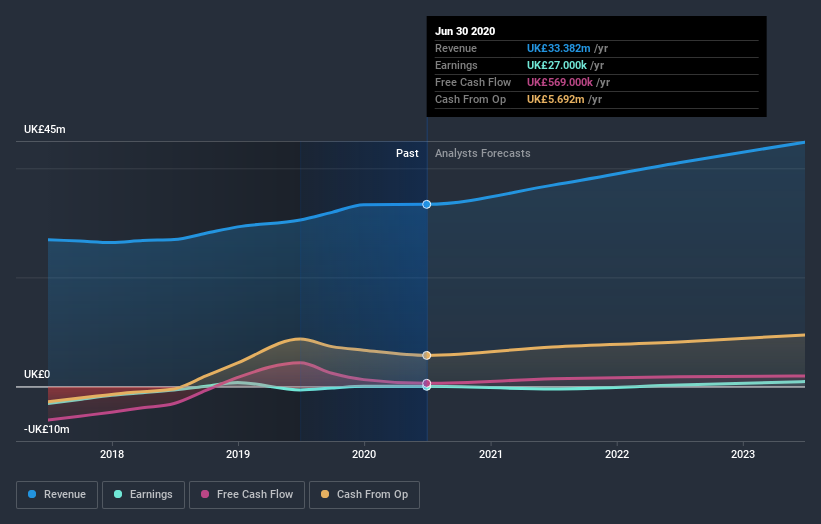The height and width of the screenshot is (524, 821).
Task: Click the Analysts Forecasts label
Action: point(482,153)
